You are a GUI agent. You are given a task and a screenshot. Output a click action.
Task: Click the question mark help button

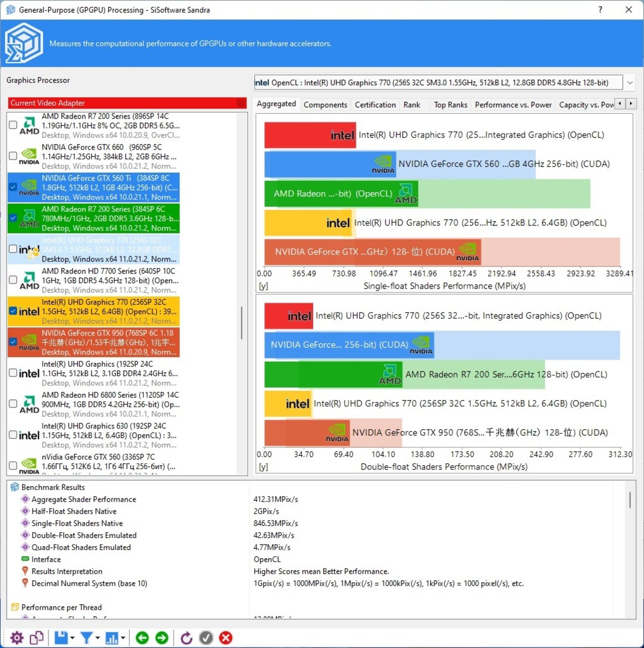point(600,9)
